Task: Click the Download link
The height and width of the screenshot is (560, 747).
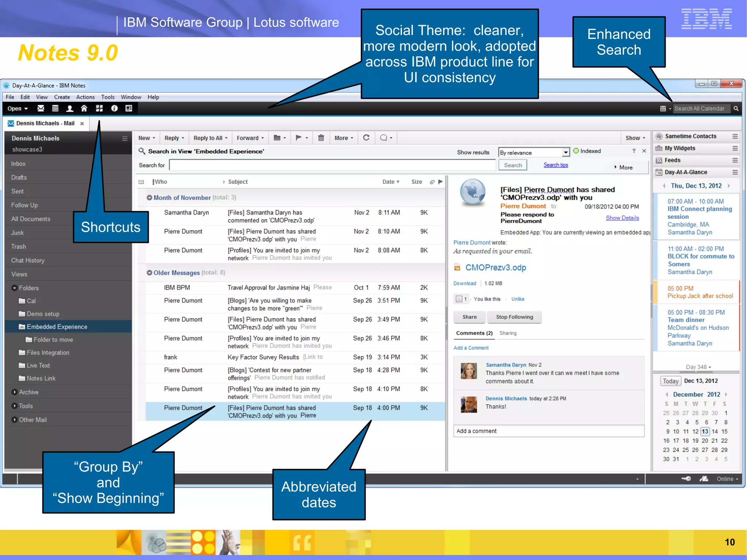Action: [x=465, y=283]
